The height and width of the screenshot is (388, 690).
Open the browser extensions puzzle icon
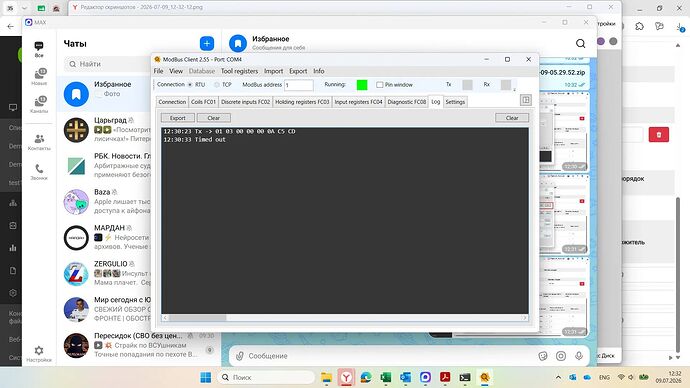(x=639, y=26)
